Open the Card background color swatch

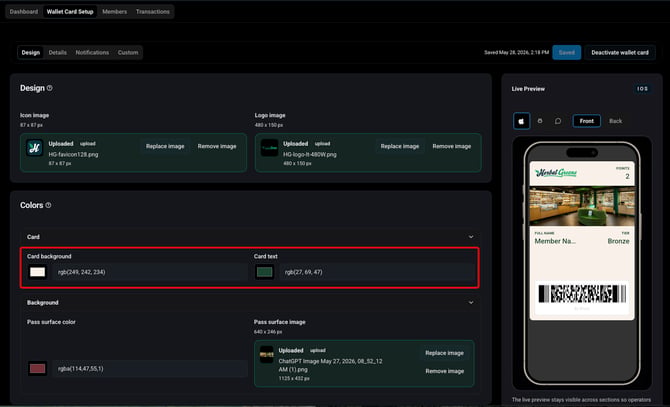tap(37, 272)
